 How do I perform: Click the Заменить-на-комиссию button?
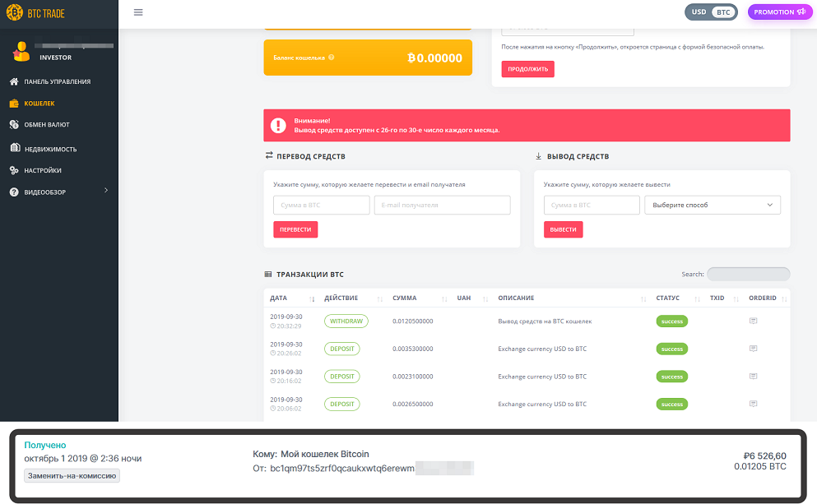click(x=72, y=475)
